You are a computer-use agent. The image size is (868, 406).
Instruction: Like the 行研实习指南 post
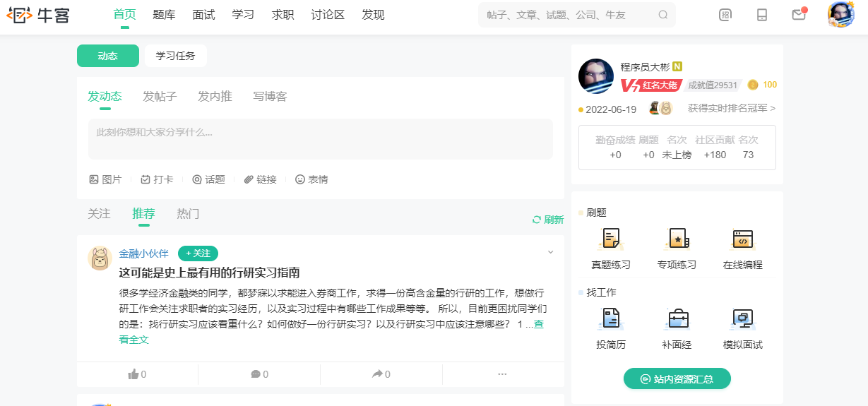(x=137, y=374)
